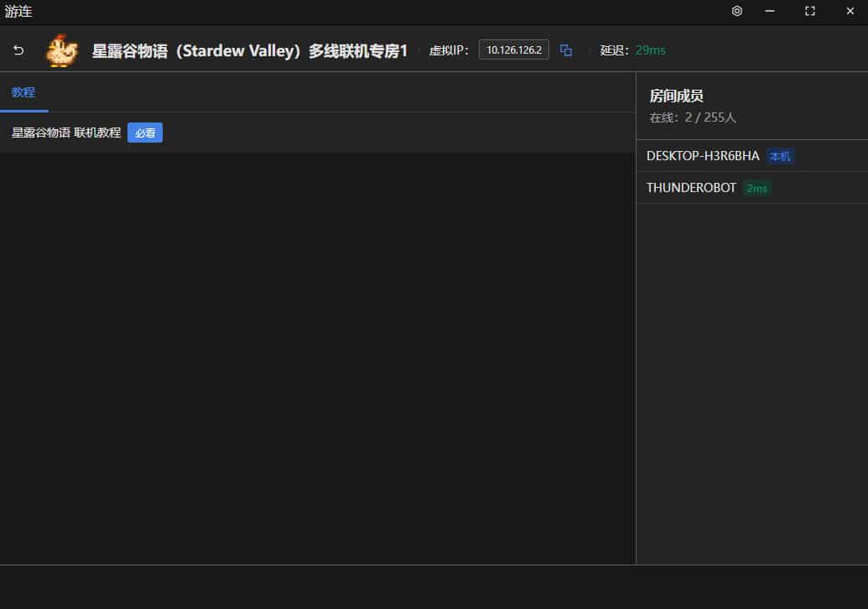Image resolution: width=868 pixels, height=609 pixels.
Task: Click the 本机 tag beside DESKTOP-H3R6BHA
Action: (x=780, y=157)
